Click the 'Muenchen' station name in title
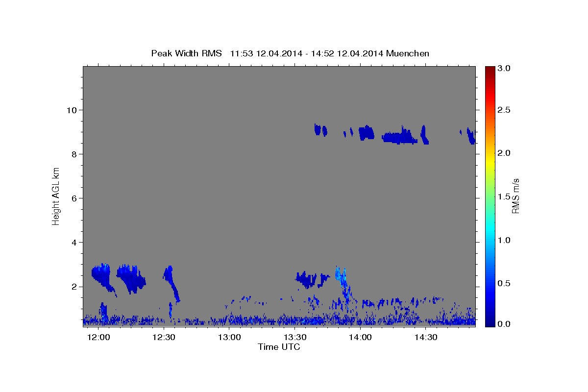The width and height of the screenshot is (588, 392). [408, 53]
